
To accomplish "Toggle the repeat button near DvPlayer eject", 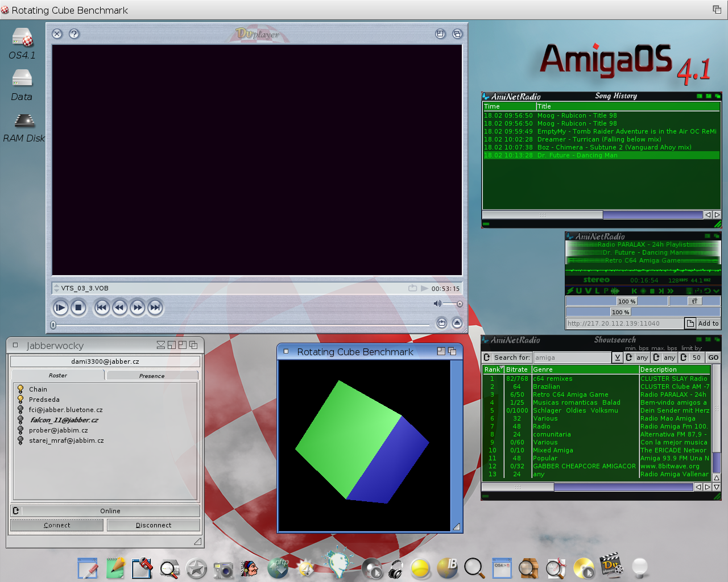I will tap(441, 323).
